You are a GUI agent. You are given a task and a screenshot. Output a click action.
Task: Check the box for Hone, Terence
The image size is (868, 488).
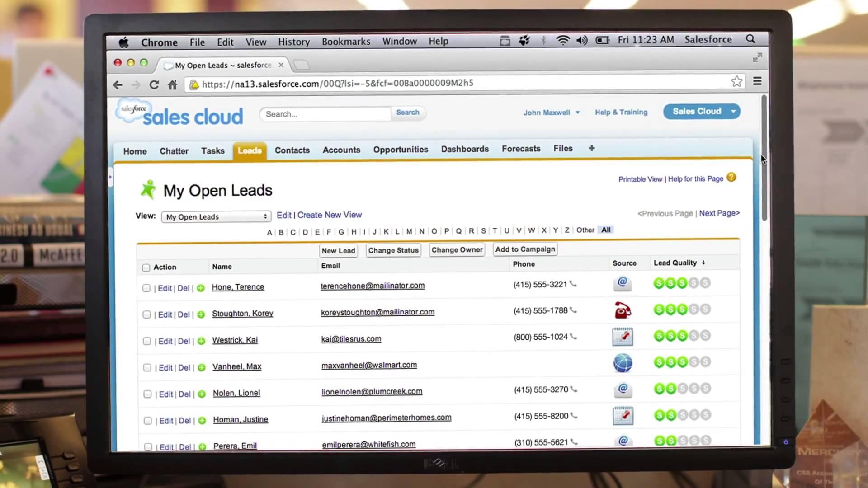[146, 288]
